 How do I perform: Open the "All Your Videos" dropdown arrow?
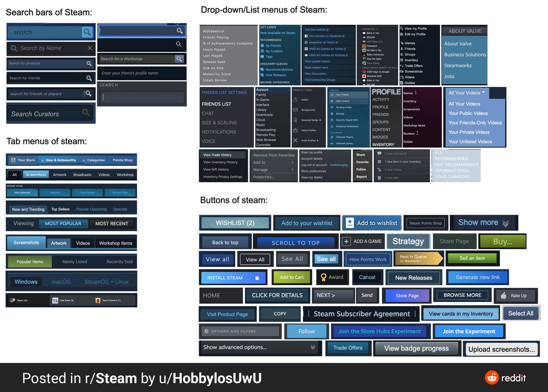pyautogui.click(x=484, y=93)
